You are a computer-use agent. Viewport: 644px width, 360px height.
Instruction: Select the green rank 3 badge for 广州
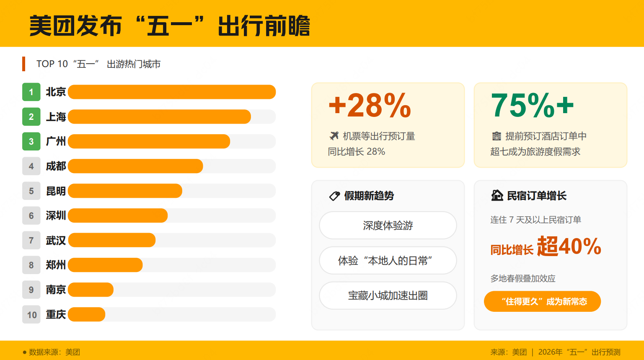[31, 142]
